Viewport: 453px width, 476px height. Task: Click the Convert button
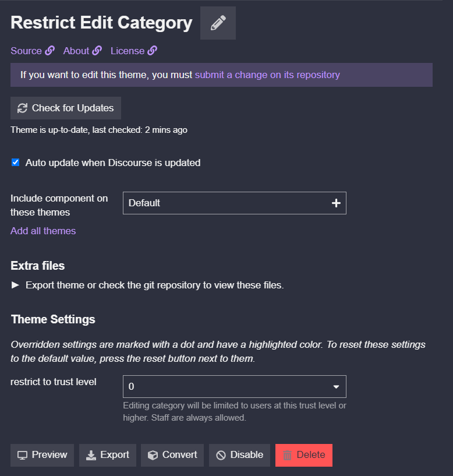172,455
